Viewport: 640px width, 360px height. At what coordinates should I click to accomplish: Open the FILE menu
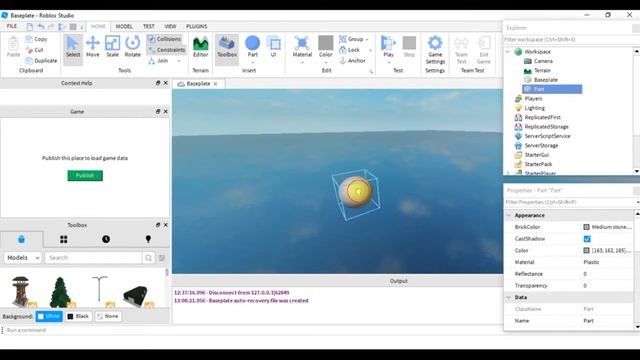point(12,26)
